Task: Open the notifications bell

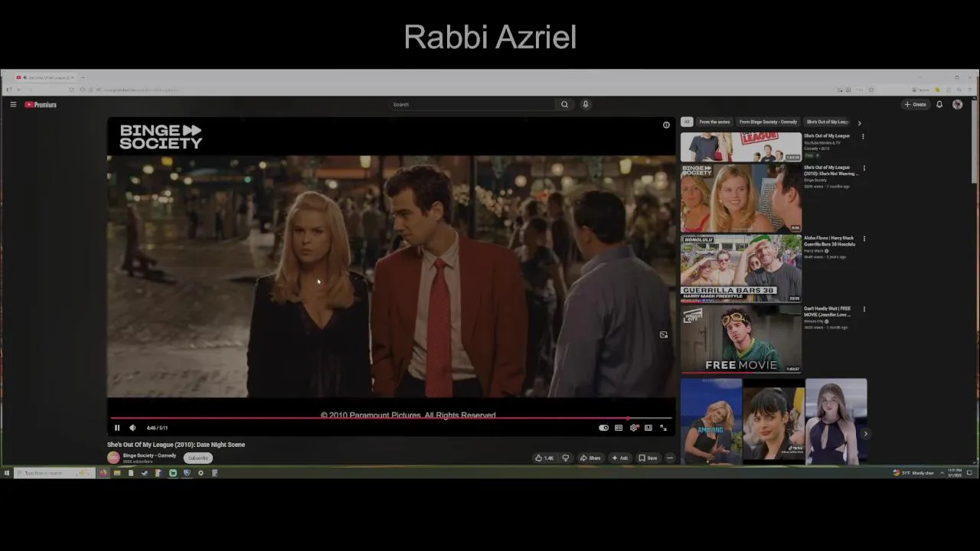Action: tap(939, 105)
